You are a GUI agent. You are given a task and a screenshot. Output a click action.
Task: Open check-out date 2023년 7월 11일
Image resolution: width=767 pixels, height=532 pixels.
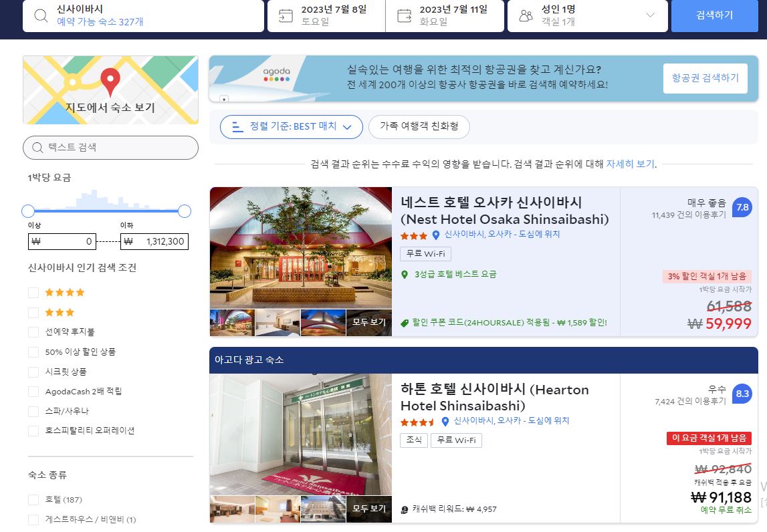tap(445, 15)
